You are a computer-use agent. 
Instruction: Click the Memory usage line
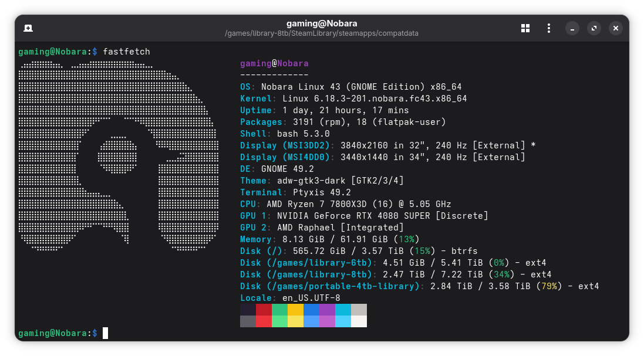[330, 239]
